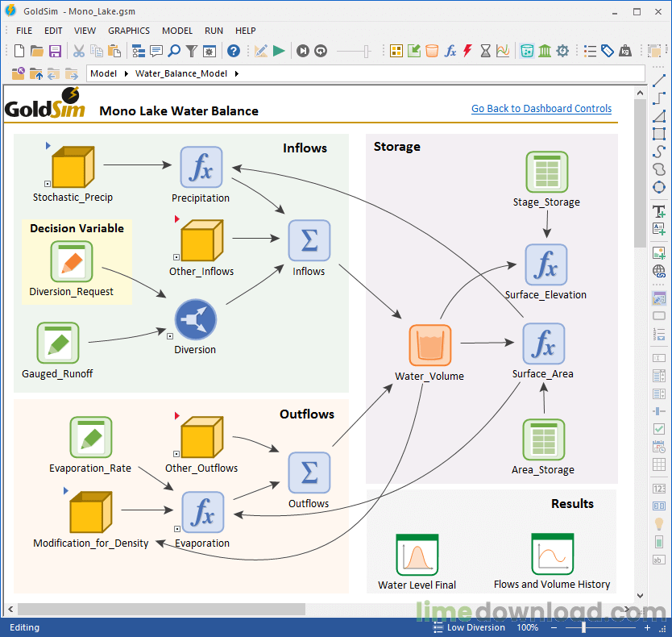This screenshot has width=672, height=637.
Task: Open the GRAPHICS menu
Action: 129,31
